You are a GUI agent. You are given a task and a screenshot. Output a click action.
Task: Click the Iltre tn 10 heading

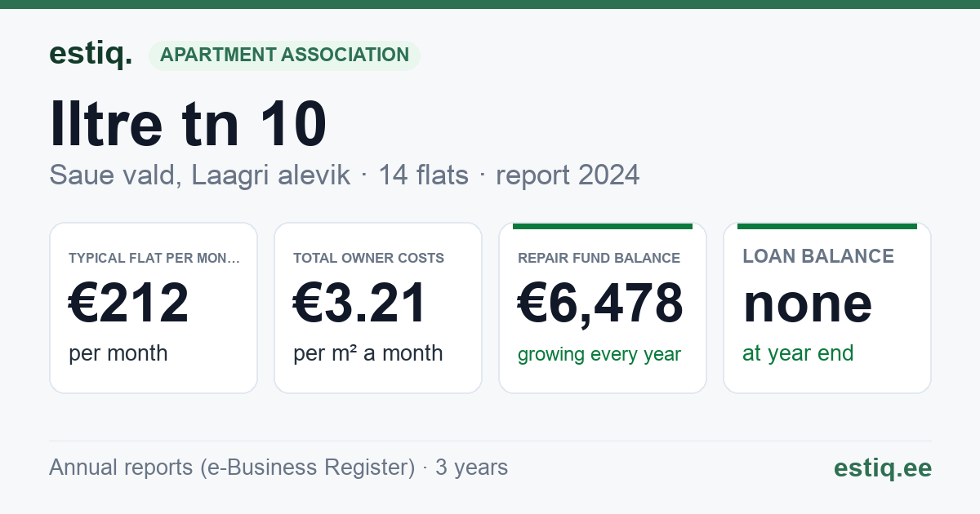point(189,123)
